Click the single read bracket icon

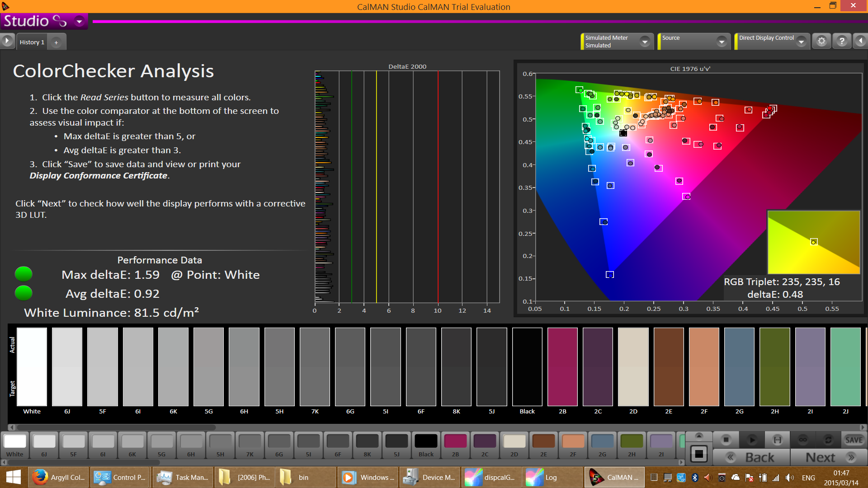pyautogui.click(x=777, y=440)
